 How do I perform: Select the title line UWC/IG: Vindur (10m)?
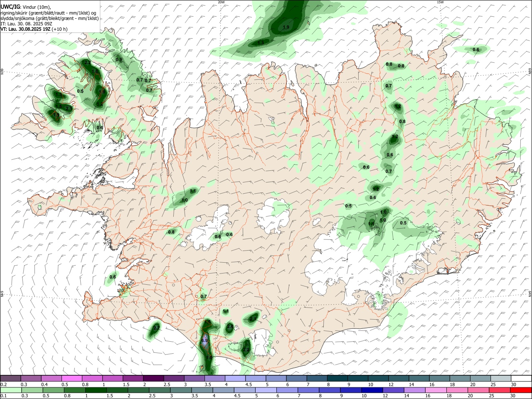click(x=26, y=7)
